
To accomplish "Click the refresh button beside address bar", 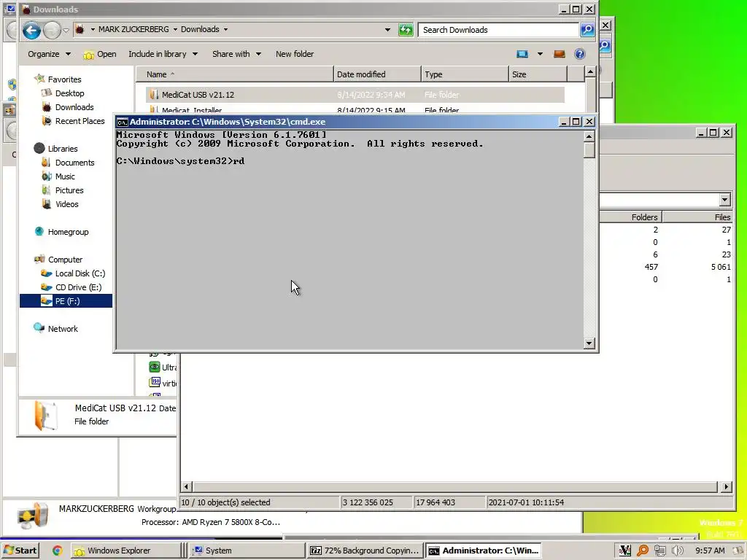I will (406, 30).
